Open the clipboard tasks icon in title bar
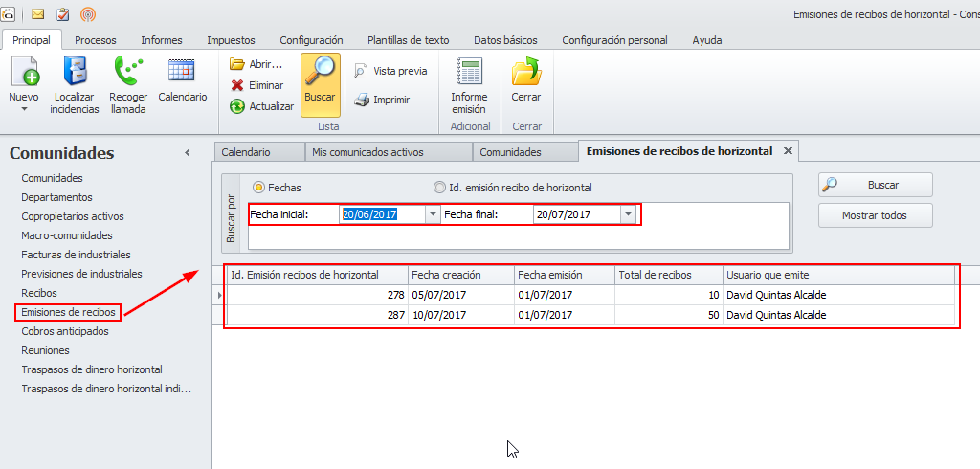 (x=62, y=13)
